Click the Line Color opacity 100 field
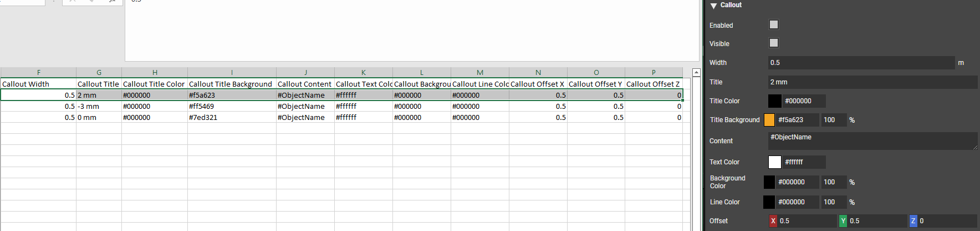Viewport: 980px width, 231px height. (x=834, y=202)
